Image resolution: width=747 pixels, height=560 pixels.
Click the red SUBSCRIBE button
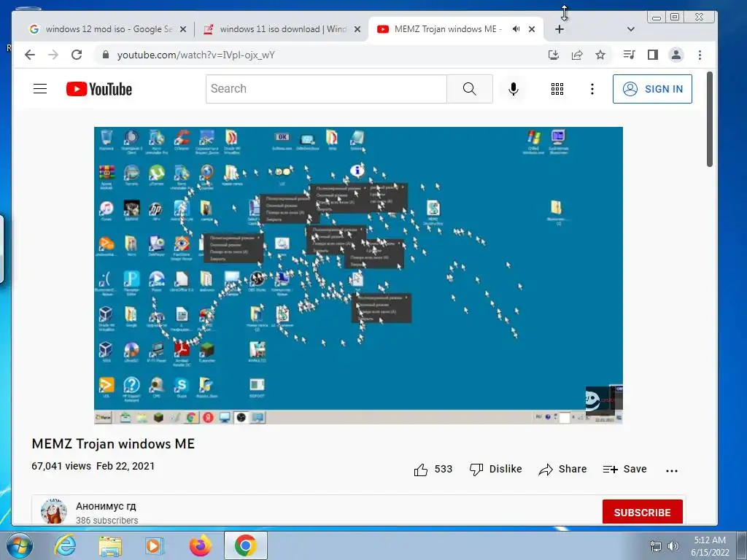[x=642, y=513]
